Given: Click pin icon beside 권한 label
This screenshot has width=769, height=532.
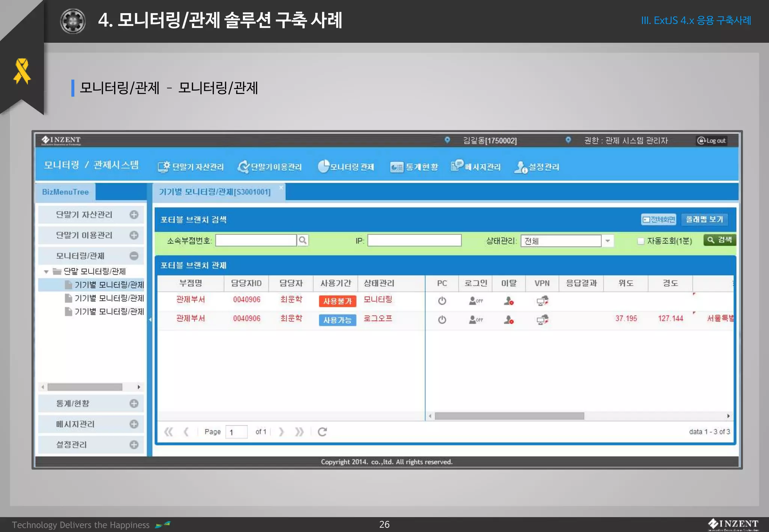Looking at the screenshot, I should [568, 140].
